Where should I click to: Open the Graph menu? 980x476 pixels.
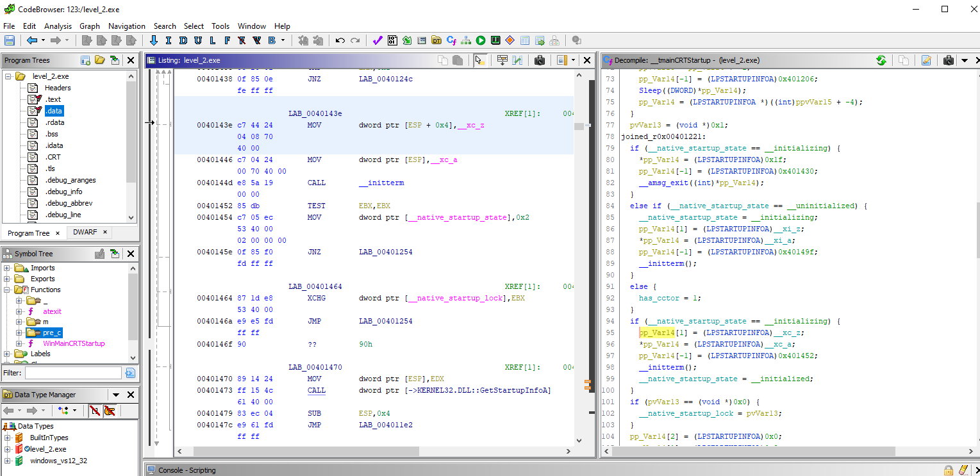pyautogui.click(x=90, y=26)
